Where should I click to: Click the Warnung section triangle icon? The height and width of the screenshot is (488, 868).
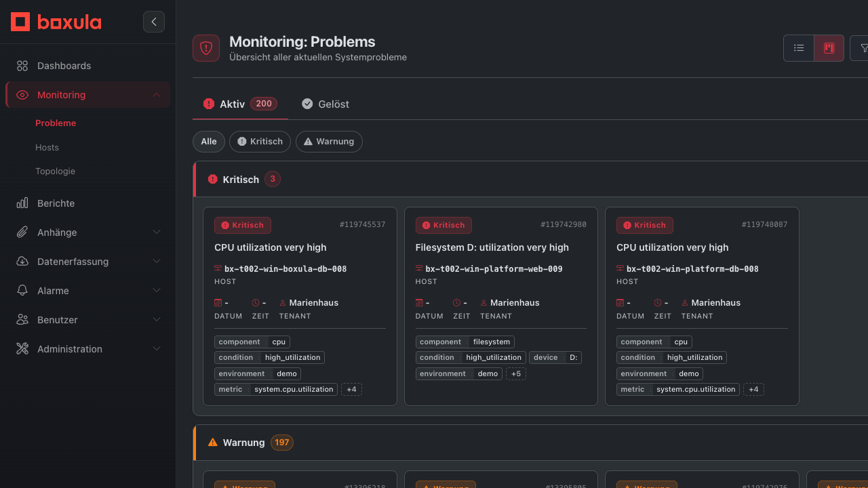click(x=213, y=443)
